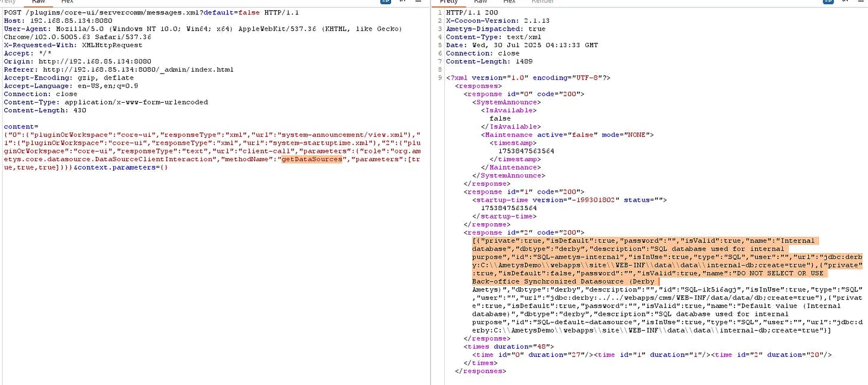The image size is (868, 385).
Task: Click the response id="0" opening tag
Action: 523,94
